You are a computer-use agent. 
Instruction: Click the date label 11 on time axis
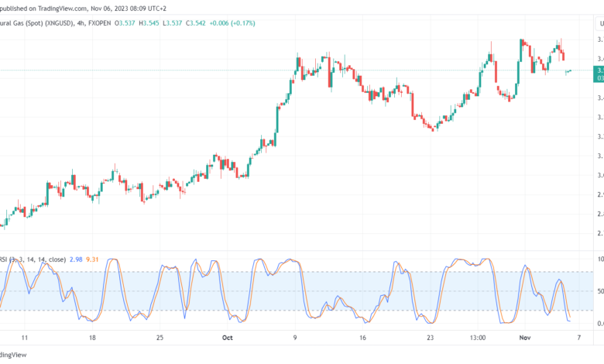pyautogui.click(x=25, y=338)
